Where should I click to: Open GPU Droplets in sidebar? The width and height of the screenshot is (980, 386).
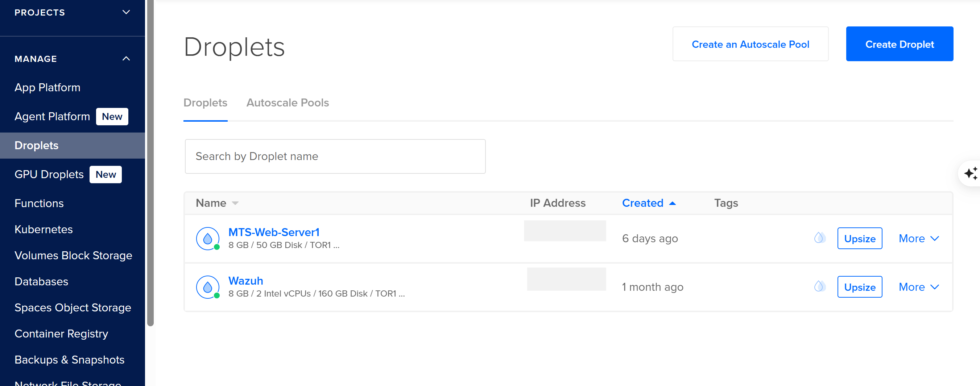[x=49, y=175]
